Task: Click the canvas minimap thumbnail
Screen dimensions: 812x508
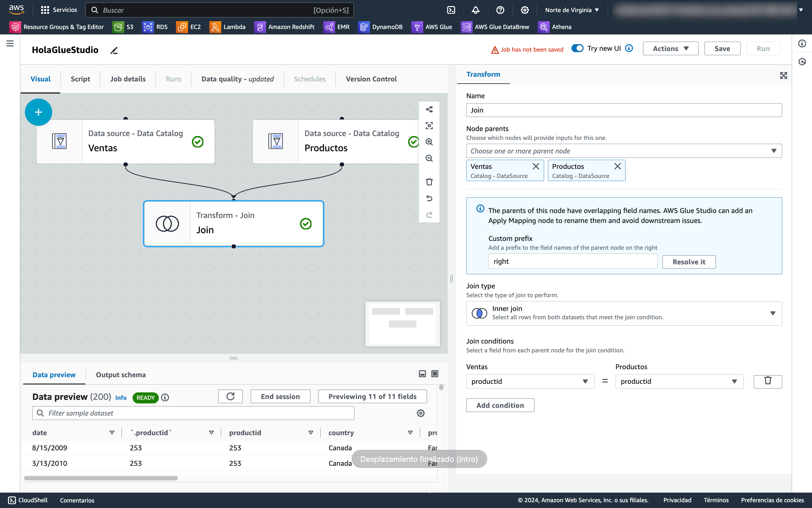Action: [x=402, y=324]
